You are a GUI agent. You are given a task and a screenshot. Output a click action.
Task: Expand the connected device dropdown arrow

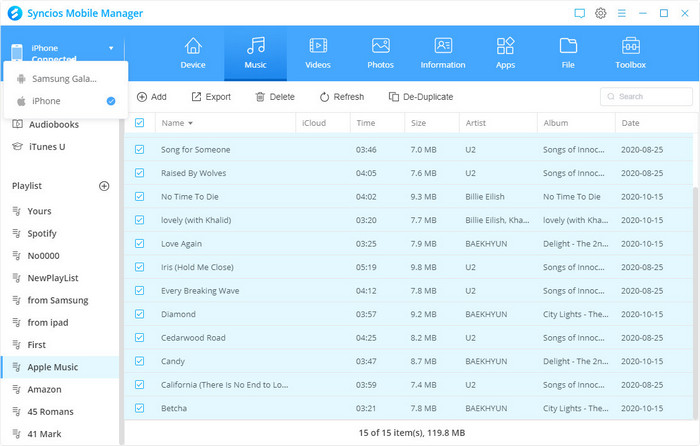pos(111,48)
